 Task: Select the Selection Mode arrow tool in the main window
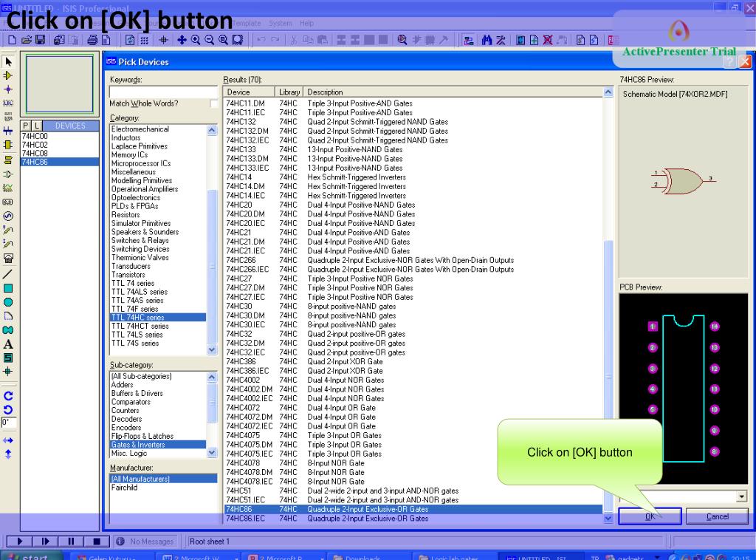point(8,62)
